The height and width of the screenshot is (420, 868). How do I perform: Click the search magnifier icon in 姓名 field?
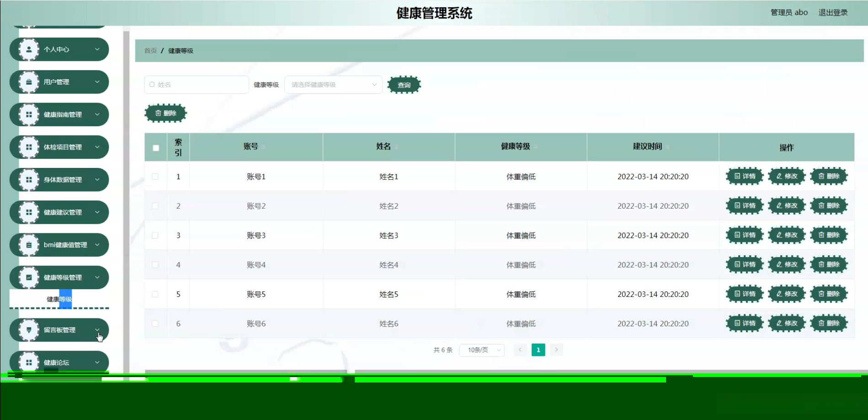click(x=152, y=85)
